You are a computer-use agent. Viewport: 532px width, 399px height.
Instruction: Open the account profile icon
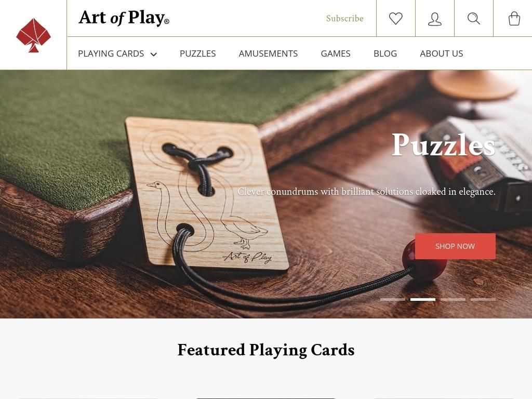(435, 19)
